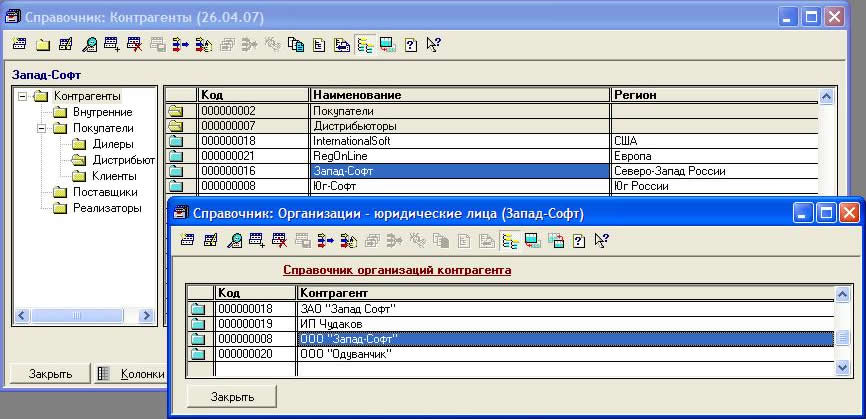Select the Юг-Софт row name cell
Viewport: 866px width, 419px height.
[460, 186]
